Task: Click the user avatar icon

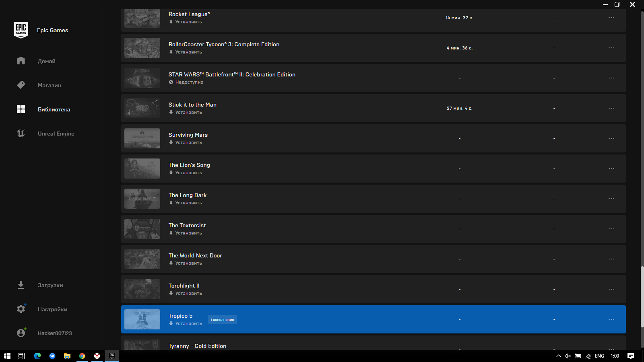Action: click(21, 333)
